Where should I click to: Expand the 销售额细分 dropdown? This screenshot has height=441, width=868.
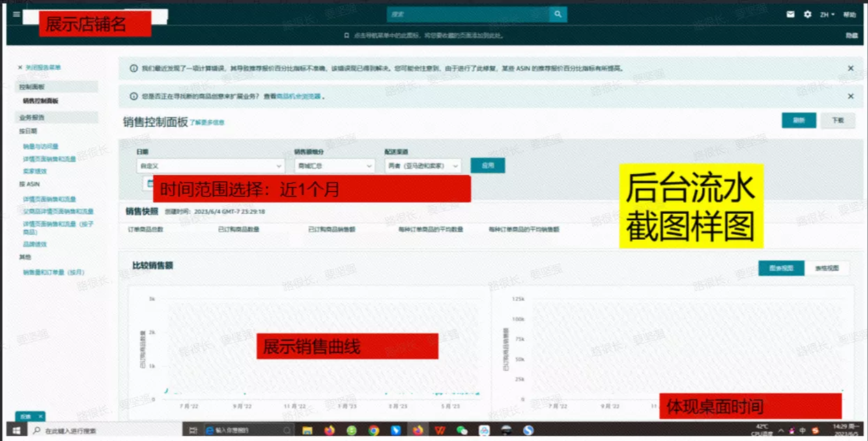coord(335,166)
